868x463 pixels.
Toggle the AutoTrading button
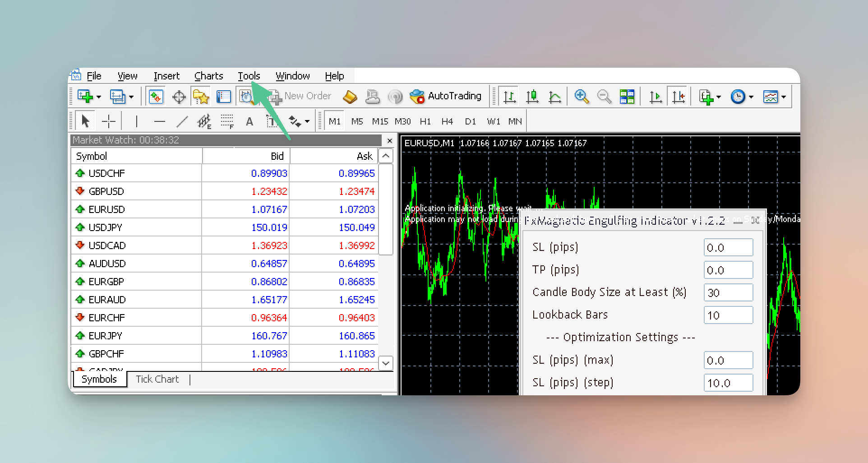[x=446, y=96]
